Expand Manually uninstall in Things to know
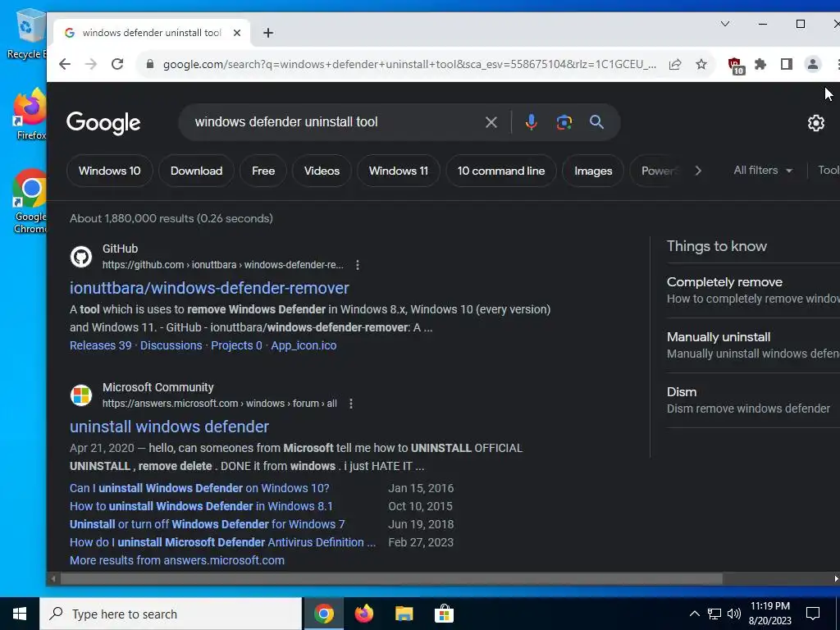 (x=753, y=345)
